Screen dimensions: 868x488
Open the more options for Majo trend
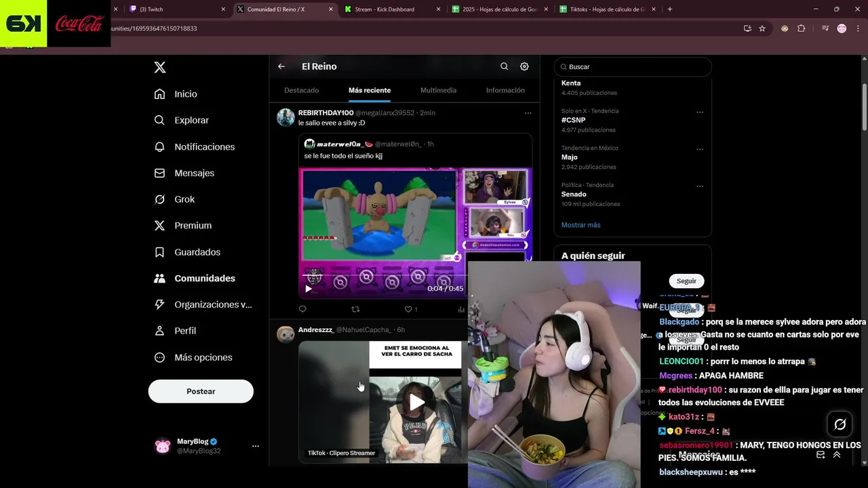[x=700, y=149]
